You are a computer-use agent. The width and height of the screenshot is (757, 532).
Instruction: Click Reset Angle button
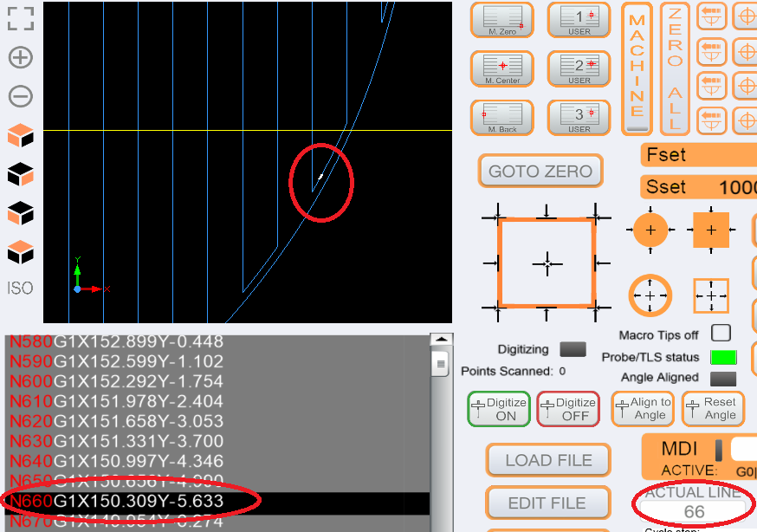point(713,409)
